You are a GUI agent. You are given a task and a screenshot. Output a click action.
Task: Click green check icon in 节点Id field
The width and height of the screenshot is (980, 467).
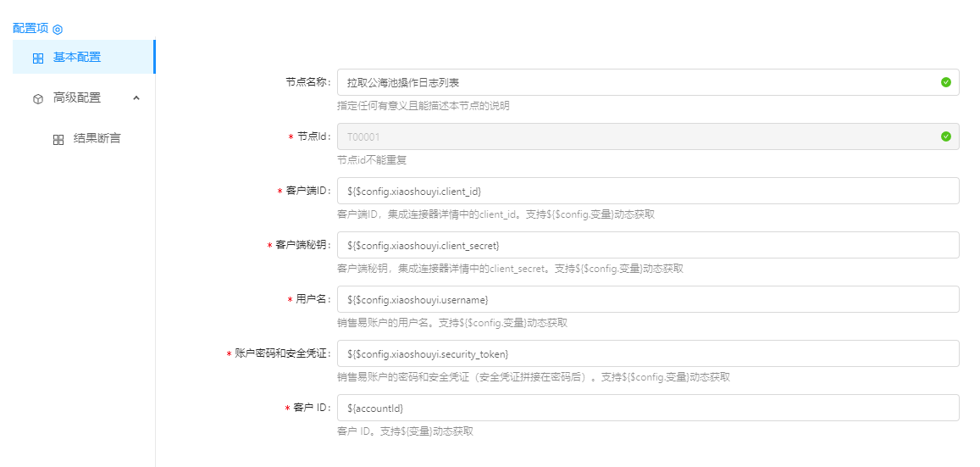tap(945, 136)
